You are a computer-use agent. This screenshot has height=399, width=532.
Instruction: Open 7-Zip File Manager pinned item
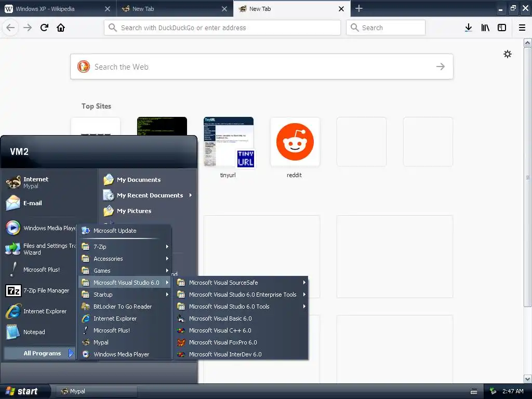(x=39, y=291)
